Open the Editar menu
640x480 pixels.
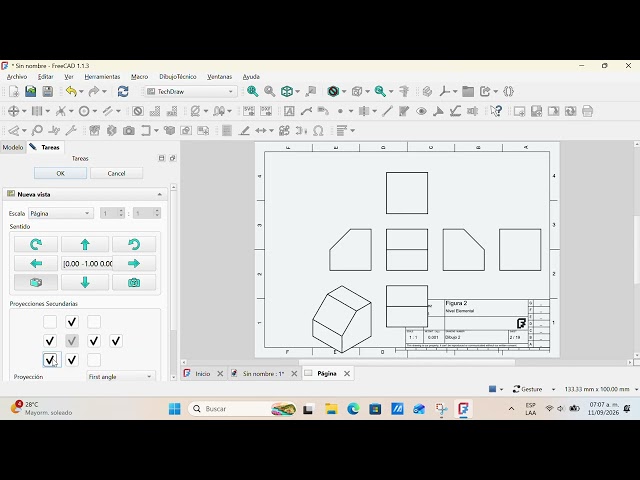click(x=45, y=76)
